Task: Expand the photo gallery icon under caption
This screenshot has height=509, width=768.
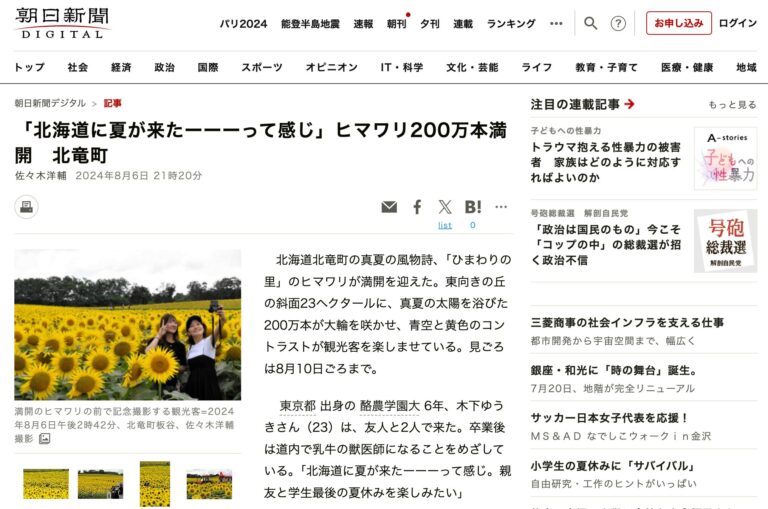Action: [44, 438]
